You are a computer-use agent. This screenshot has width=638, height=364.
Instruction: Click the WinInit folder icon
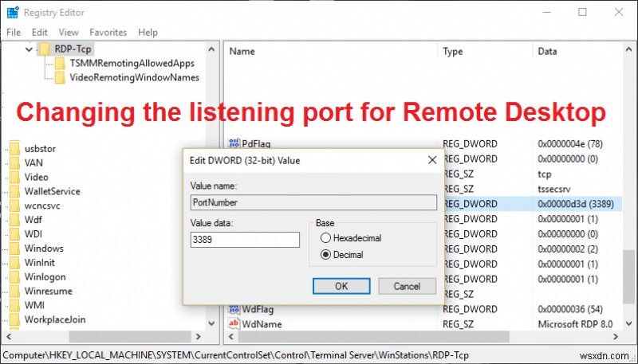click(14, 262)
